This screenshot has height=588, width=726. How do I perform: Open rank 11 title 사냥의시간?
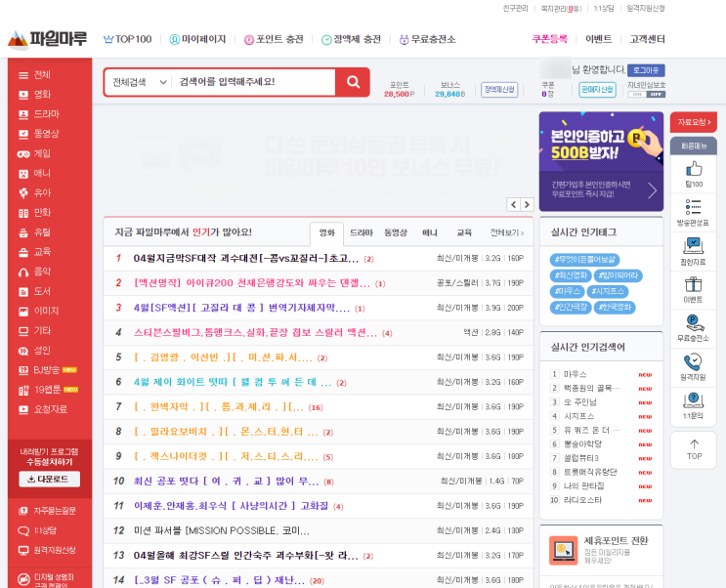pos(231,506)
